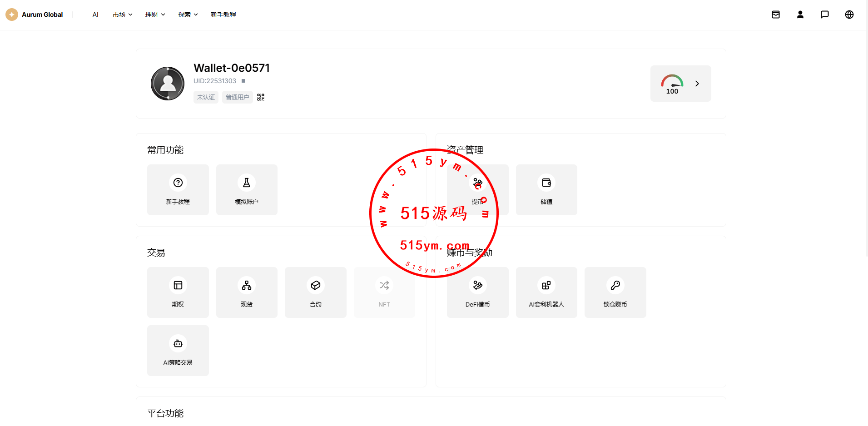Screen dimensions: 868x426
Task: Open the 提币 withdraw card
Action: tap(478, 190)
